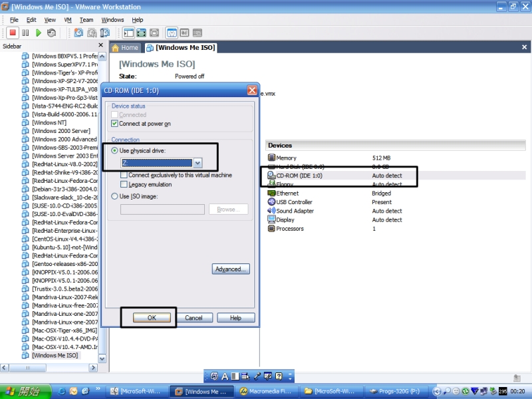This screenshot has width=532, height=399.
Task: Expand the quick launch overflow chevron
Action: coord(98,389)
